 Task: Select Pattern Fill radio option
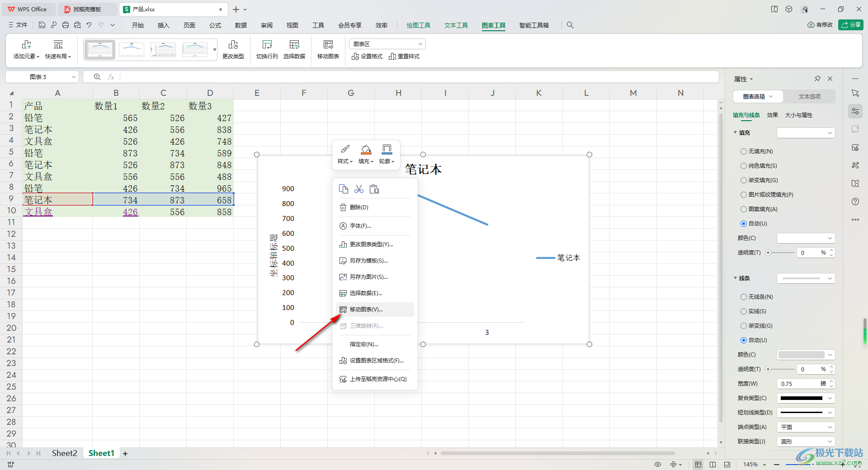(744, 209)
